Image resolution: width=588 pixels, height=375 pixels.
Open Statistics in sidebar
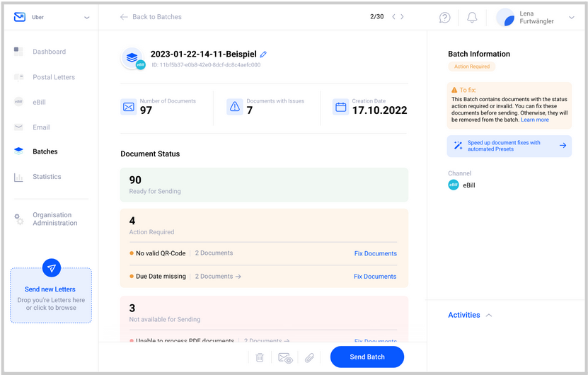coord(47,177)
